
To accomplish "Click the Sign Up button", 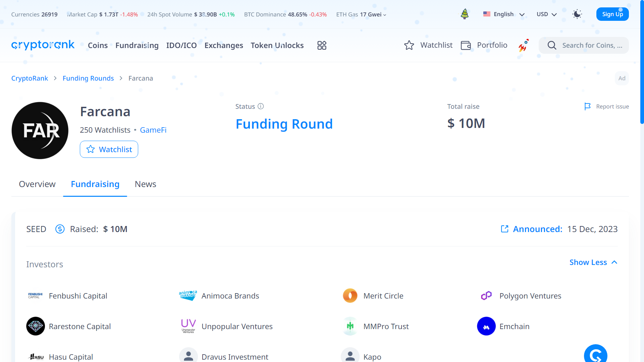I will click(612, 14).
